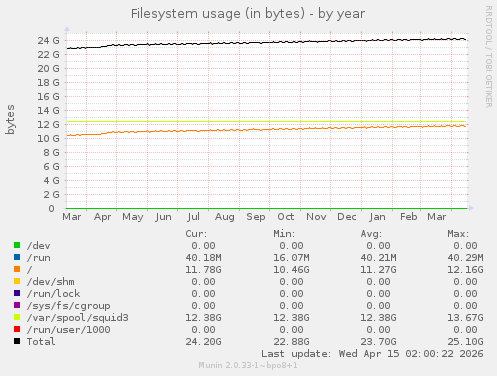Click the vertical 'bytes' axis label
Screen dimensions: 497x376
point(10,120)
